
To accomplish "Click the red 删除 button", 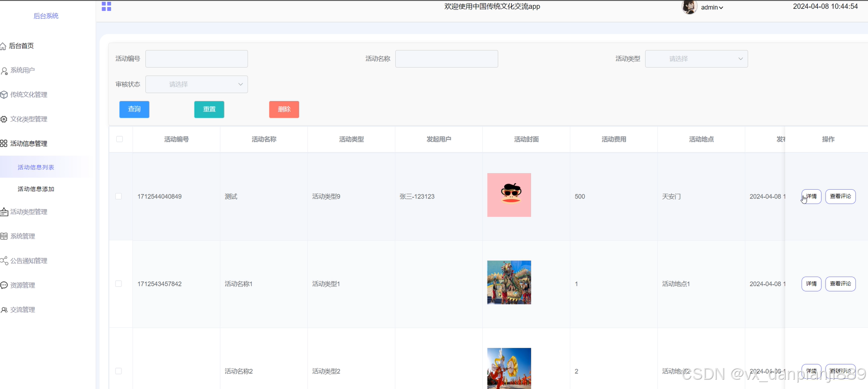I will tap(284, 109).
